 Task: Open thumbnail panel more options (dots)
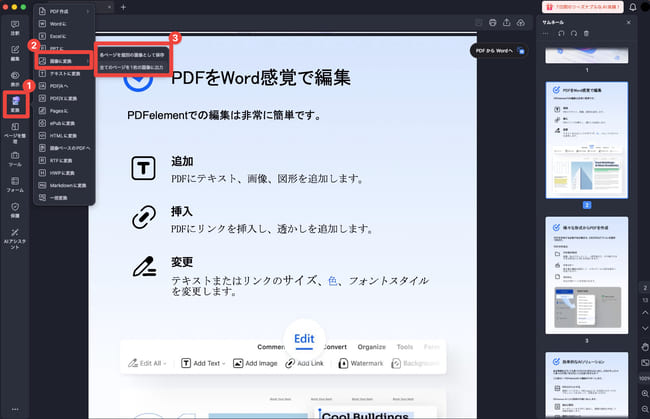546,34
